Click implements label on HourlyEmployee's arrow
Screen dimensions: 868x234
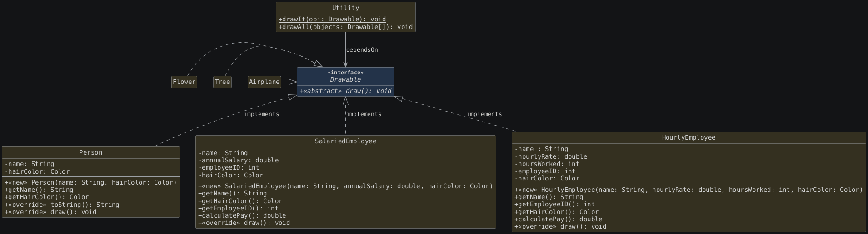point(484,114)
